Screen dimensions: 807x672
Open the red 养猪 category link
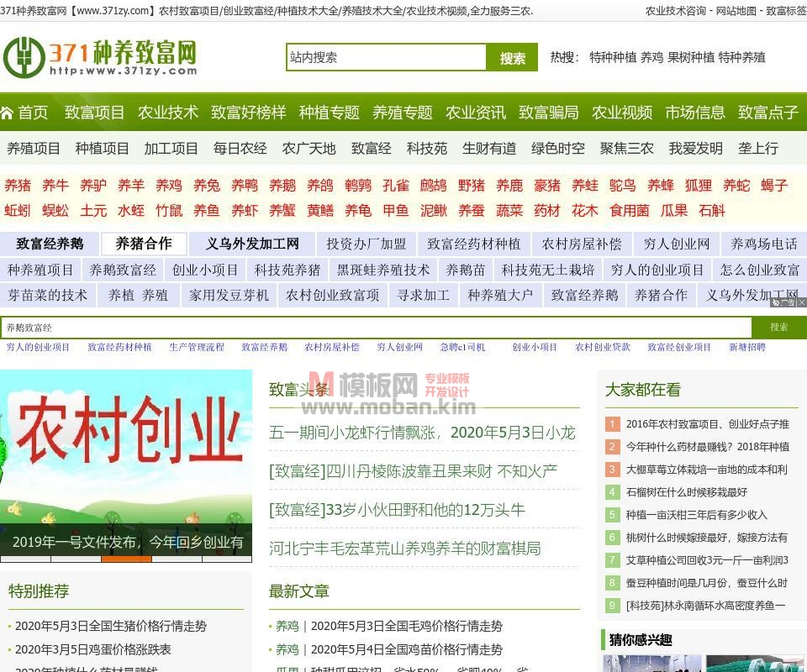click(x=18, y=185)
